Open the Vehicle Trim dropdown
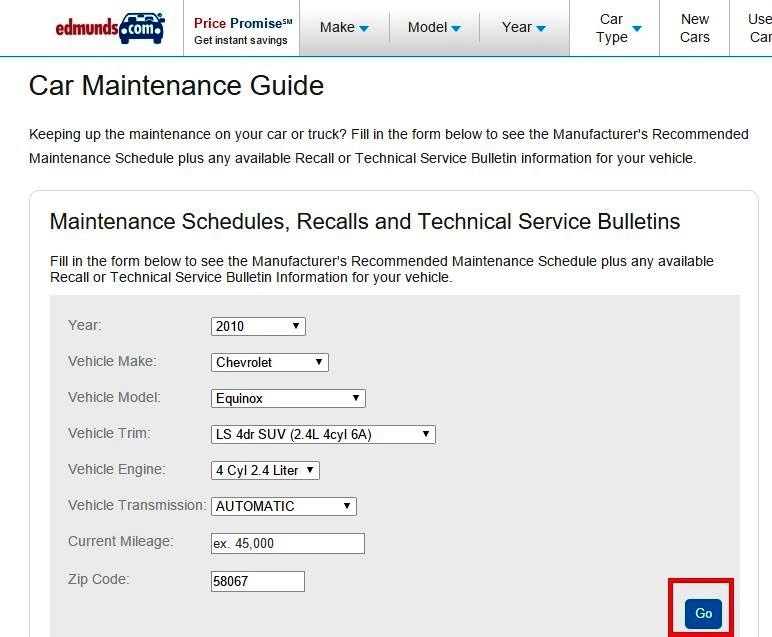The width and height of the screenshot is (772, 637). (x=323, y=434)
